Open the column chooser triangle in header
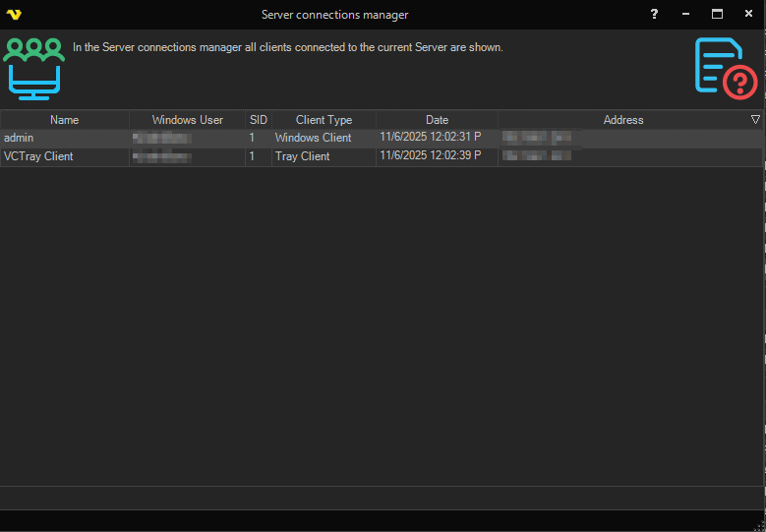766x532 pixels. [755, 120]
